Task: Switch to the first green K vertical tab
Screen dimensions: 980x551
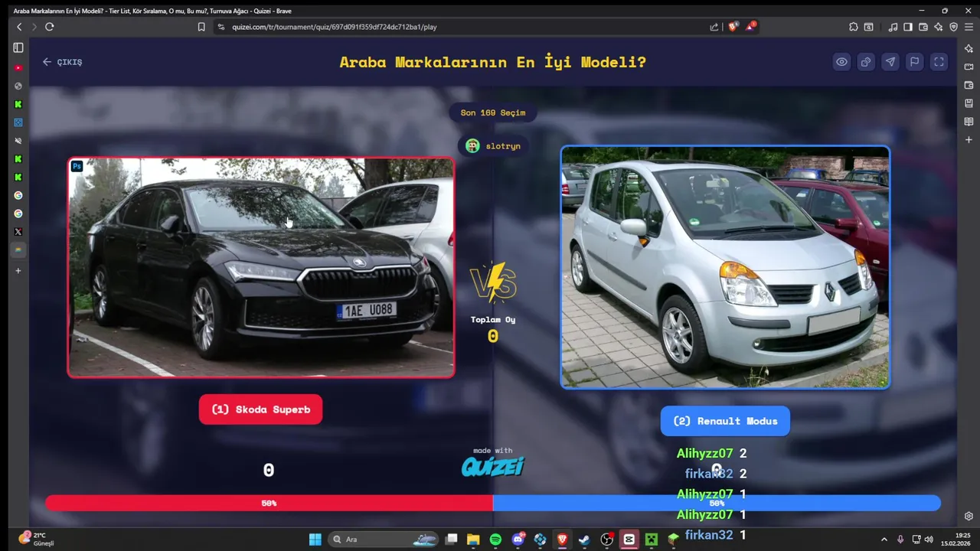Action: click(x=18, y=104)
